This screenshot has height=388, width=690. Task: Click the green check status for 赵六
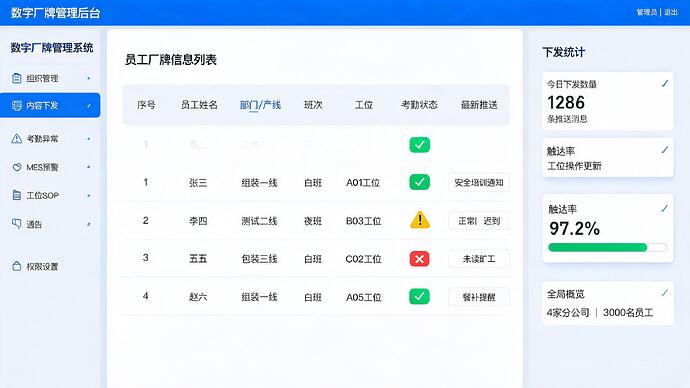[x=419, y=296]
